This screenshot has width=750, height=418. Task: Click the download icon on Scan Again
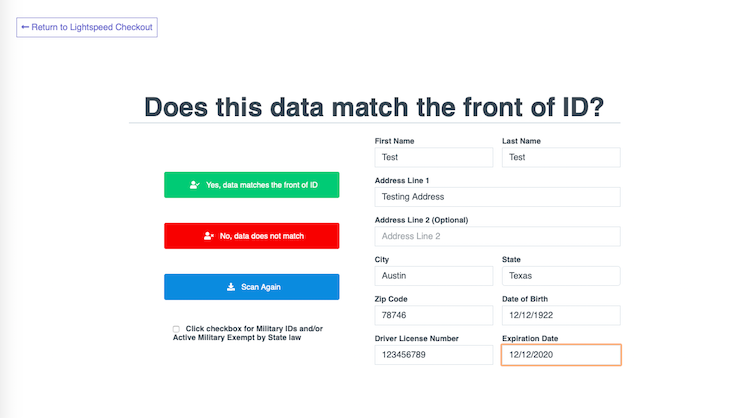pyautogui.click(x=230, y=287)
